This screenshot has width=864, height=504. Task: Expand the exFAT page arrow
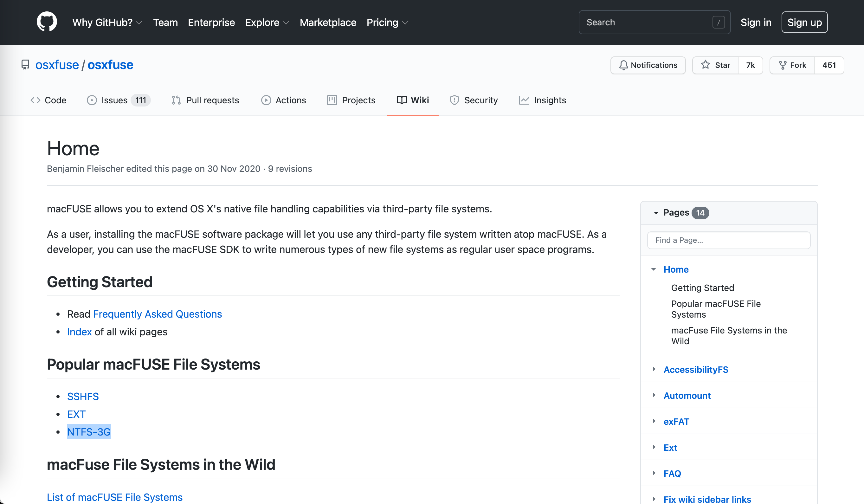pos(654,421)
